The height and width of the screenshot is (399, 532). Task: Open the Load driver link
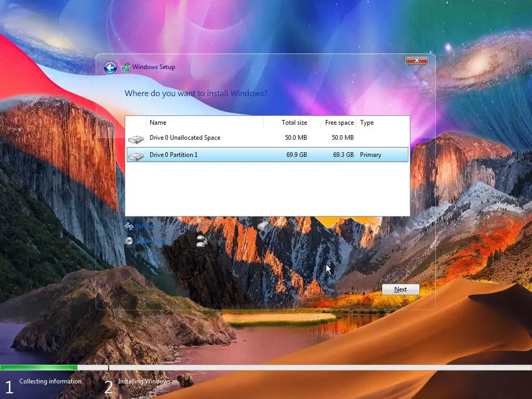click(150, 241)
